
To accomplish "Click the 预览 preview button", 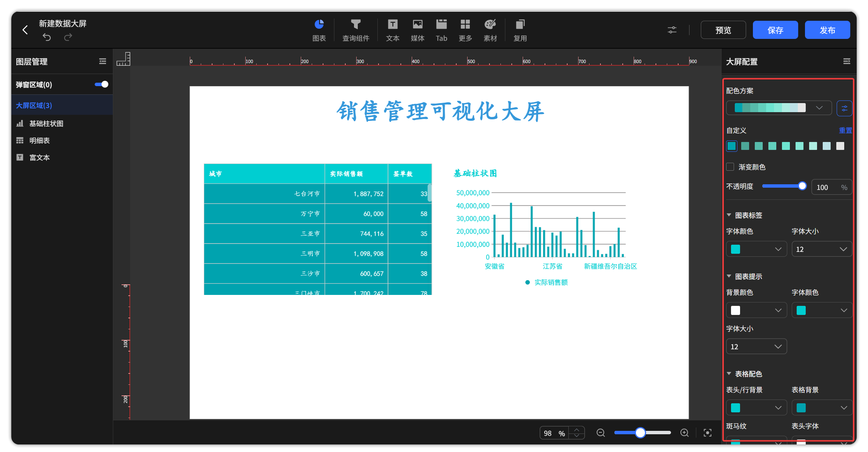I will 723,30.
